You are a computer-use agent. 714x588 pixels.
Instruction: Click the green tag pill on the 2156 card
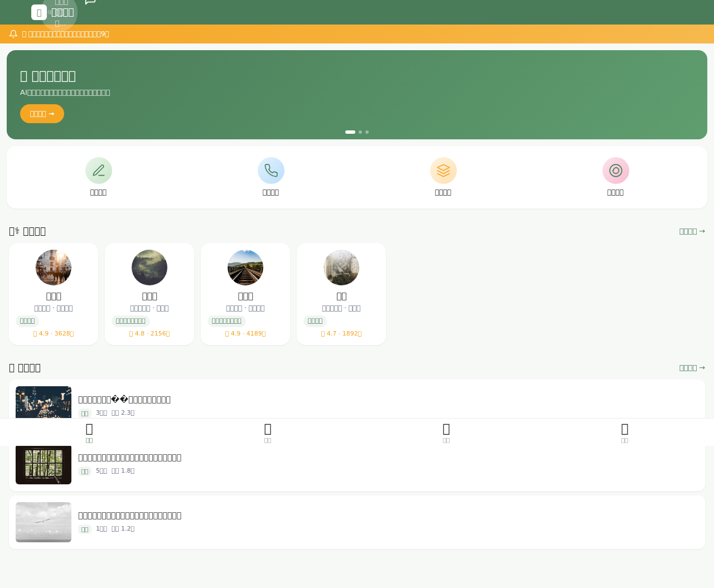point(131,321)
